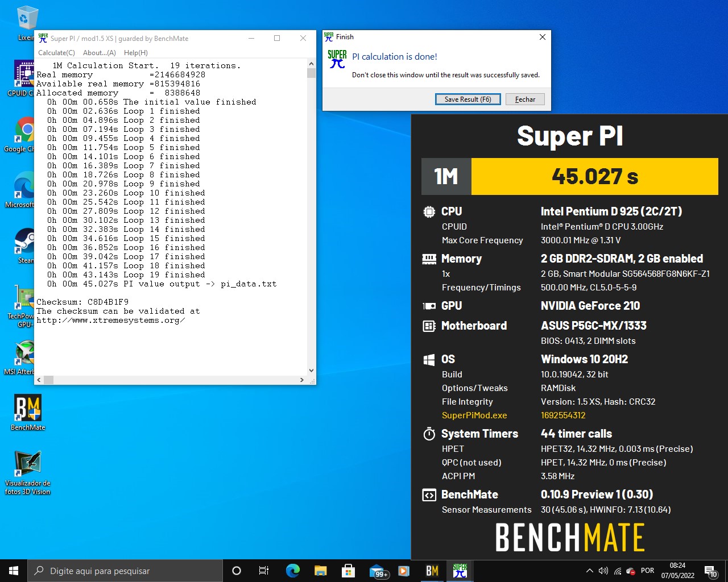Click the Motherboard icon in BenchMate
The image size is (728, 582).
[429, 326]
